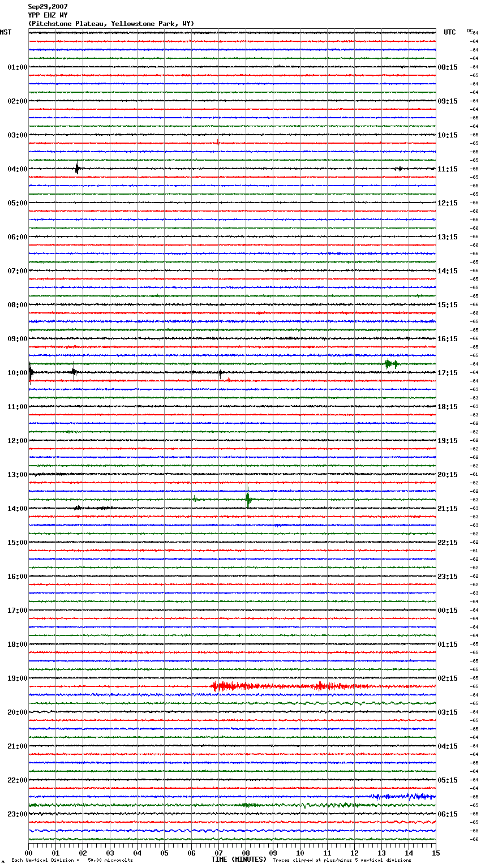Click the "22:00" MST time label

[18, 780]
